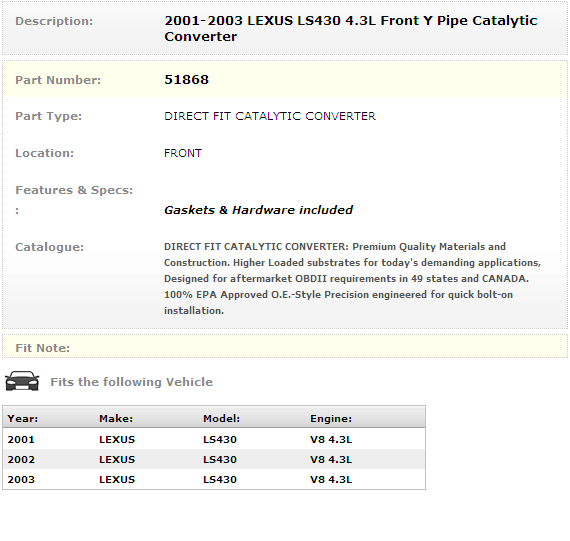
Task: Click the Features & Specs label
Action: pyautogui.click(x=74, y=190)
